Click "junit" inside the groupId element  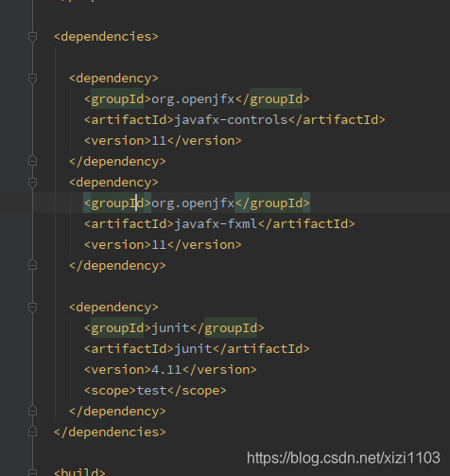(x=170, y=328)
